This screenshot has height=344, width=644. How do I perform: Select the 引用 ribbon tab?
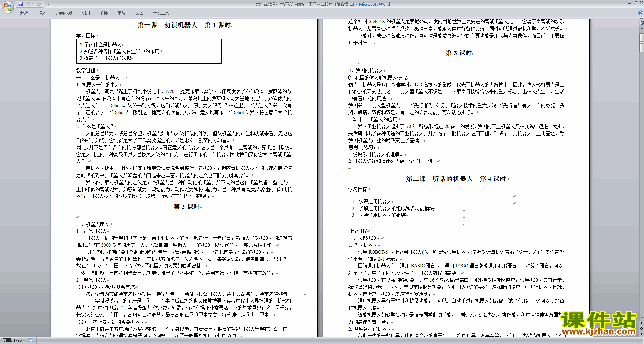tap(86, 13)
